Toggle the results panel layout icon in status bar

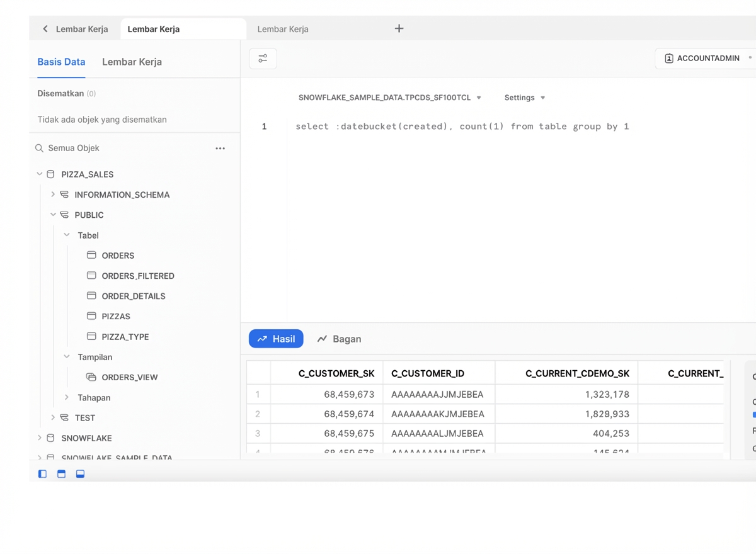[80, 473]
